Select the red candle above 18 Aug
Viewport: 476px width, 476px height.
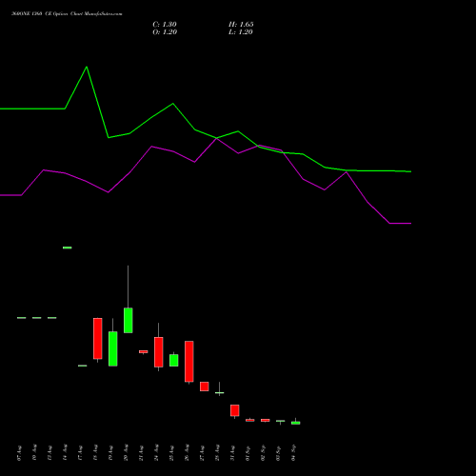pos(98,339)
